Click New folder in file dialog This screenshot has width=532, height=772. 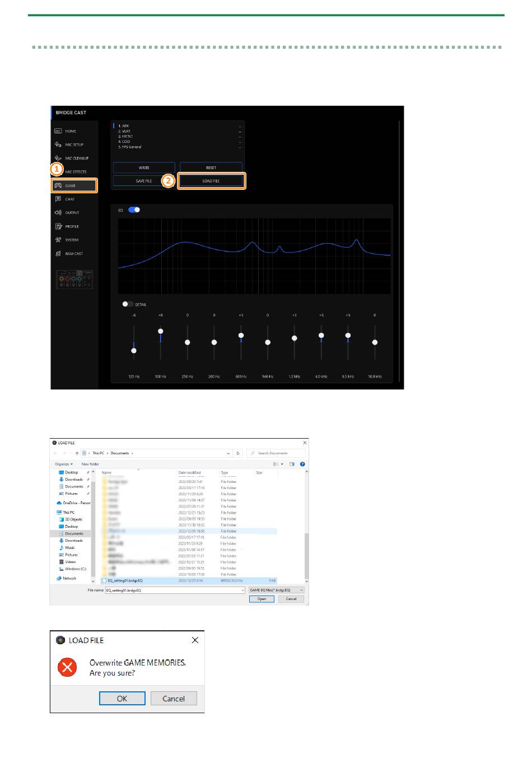tap(90, 464)
